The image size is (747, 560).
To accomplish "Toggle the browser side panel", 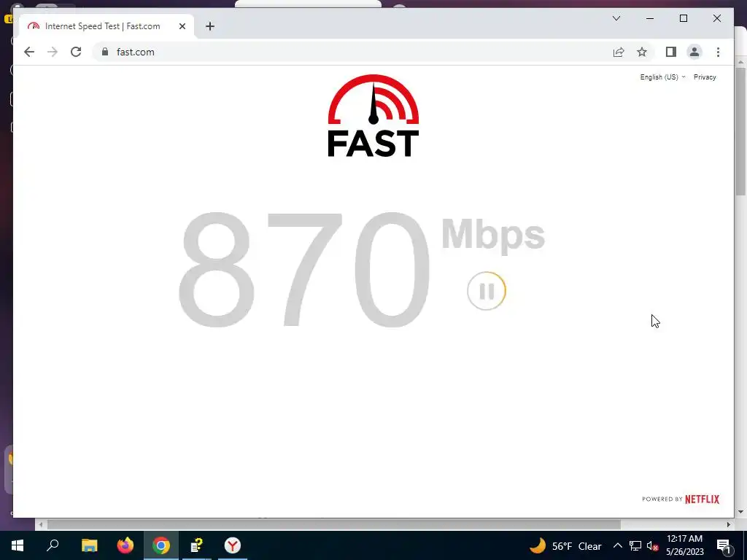I will tap(671, 52).
